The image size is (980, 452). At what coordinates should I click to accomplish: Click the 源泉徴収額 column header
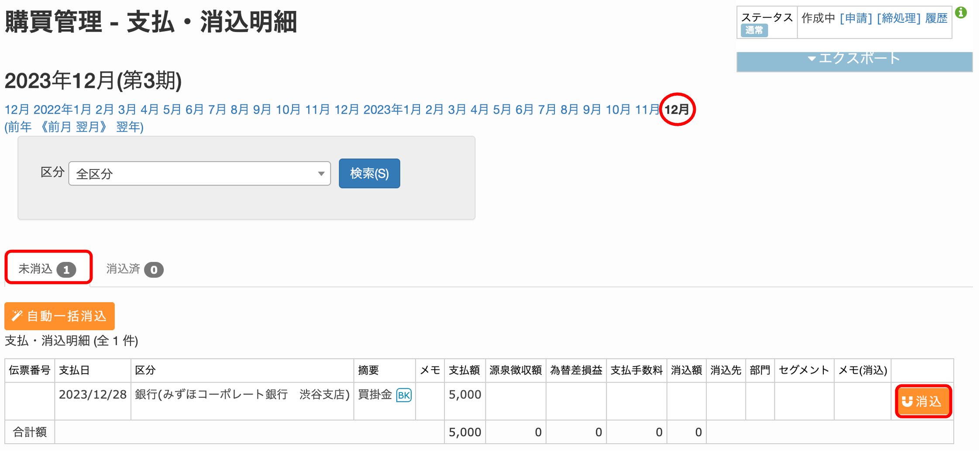coord(516,370)
